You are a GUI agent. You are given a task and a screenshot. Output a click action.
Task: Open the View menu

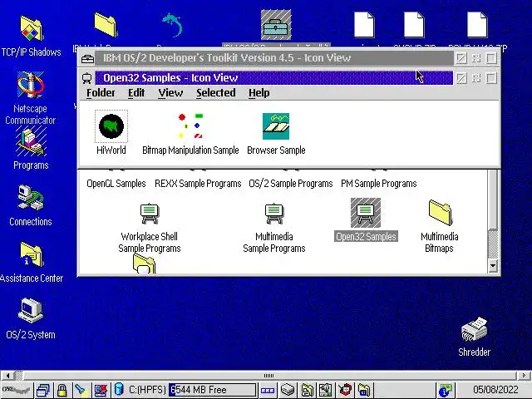(x=170, y=93)
